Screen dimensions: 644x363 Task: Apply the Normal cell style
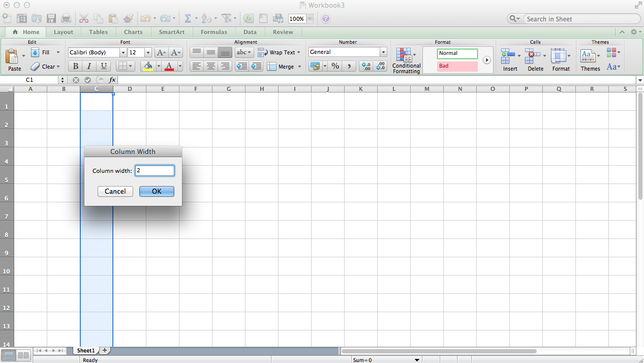[x=457, y=53]
